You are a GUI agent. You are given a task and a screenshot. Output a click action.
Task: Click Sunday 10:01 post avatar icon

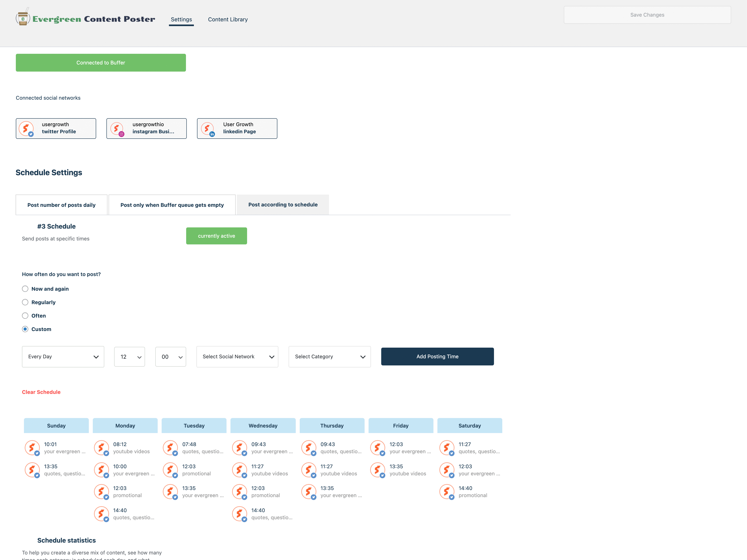click(32, 448)
